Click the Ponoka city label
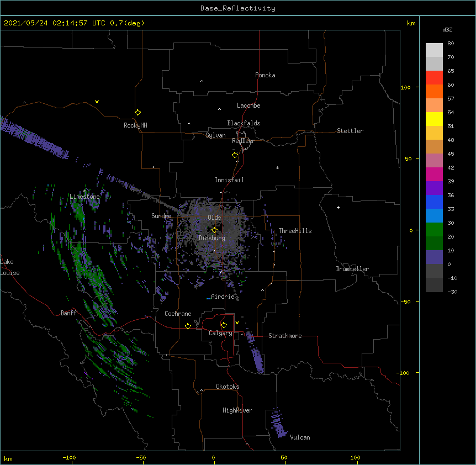 click(265, 75)
